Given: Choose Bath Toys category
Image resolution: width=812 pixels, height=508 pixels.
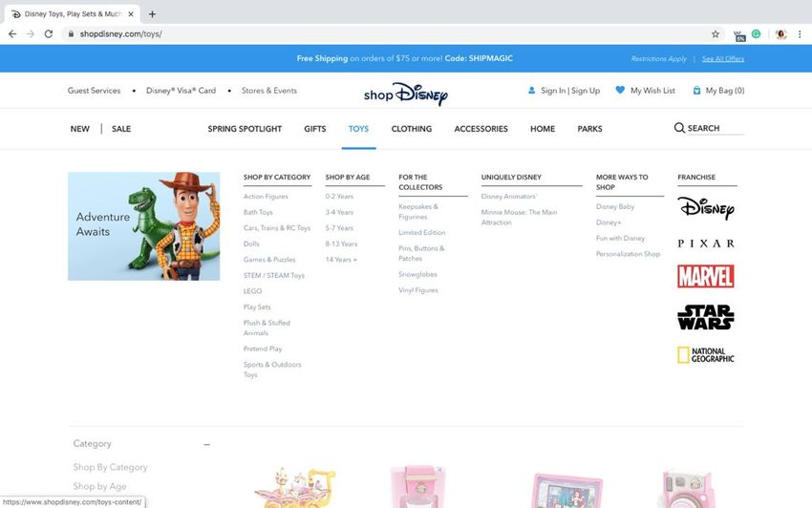Looking at the screenshot, I should pyautogui.click(x=258, y=212).
